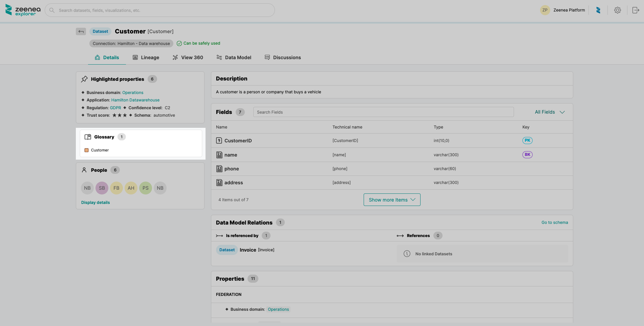This screenshot has width=644, height=326.
Task: Switch to the Details tab
Action: pos(107,57)
